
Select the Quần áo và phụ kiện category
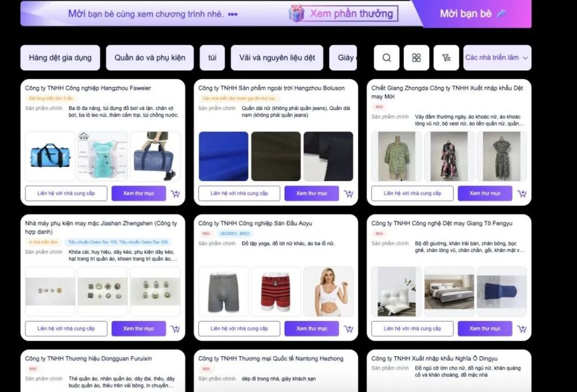[150, 58]
